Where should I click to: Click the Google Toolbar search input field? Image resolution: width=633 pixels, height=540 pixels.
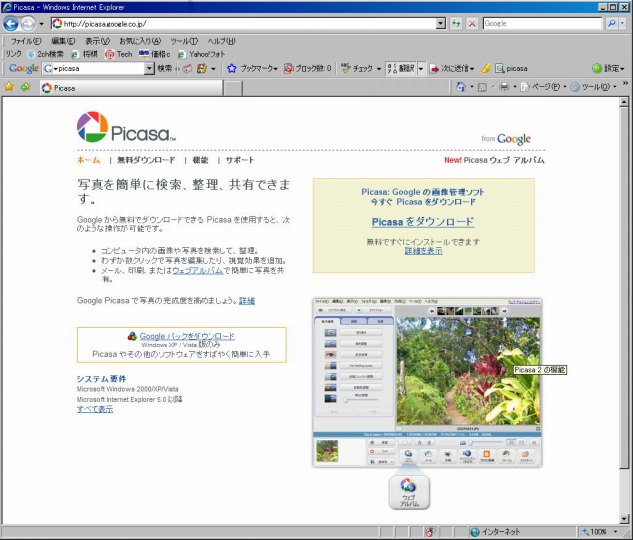tap(98, 68)
